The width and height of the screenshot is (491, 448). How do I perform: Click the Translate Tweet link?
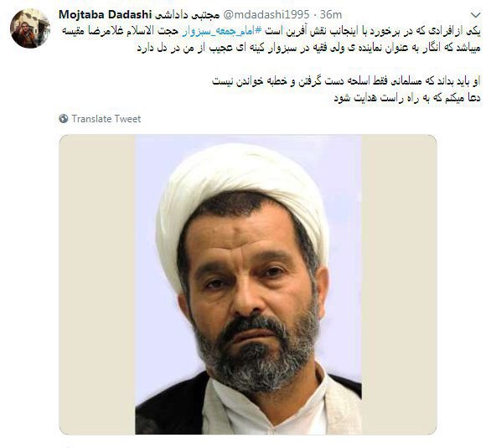tap(106, 119)
